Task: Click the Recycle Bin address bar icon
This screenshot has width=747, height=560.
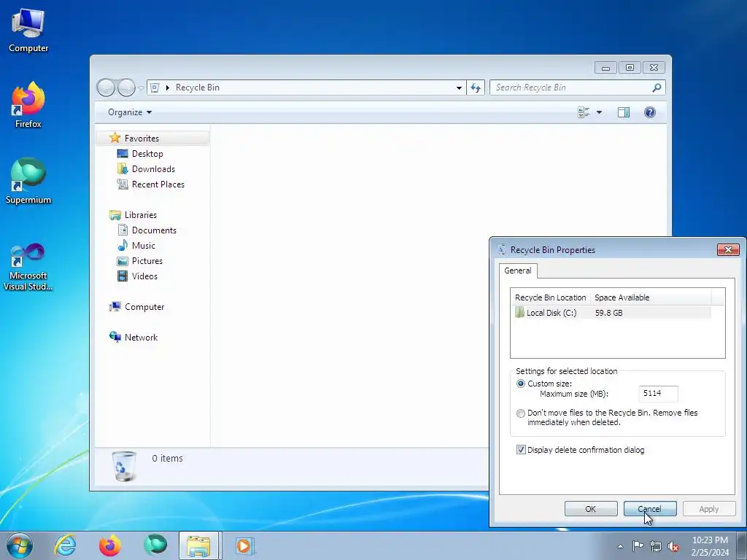Action: (x=155, y=87)
